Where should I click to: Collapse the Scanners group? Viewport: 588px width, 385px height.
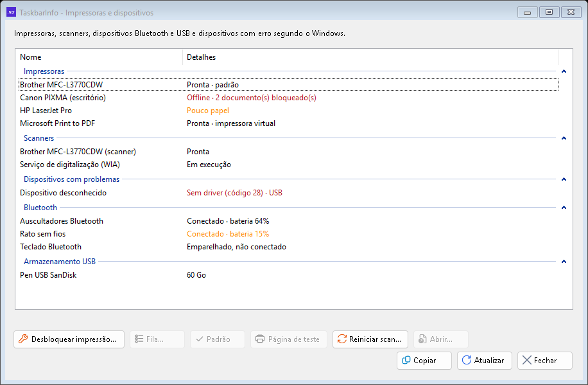(x=564, y=138)
